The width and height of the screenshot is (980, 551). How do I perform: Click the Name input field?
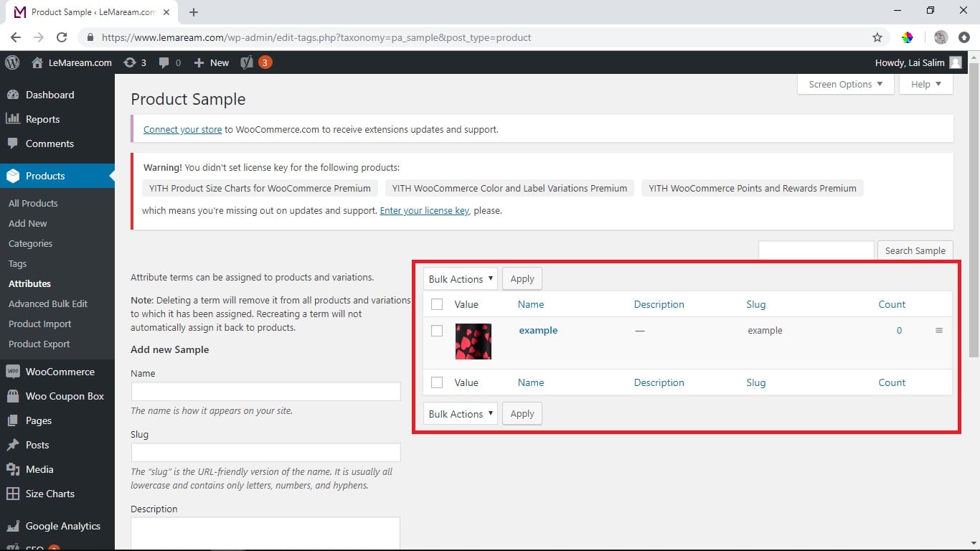pyautogui.click(x=265, y=391)
